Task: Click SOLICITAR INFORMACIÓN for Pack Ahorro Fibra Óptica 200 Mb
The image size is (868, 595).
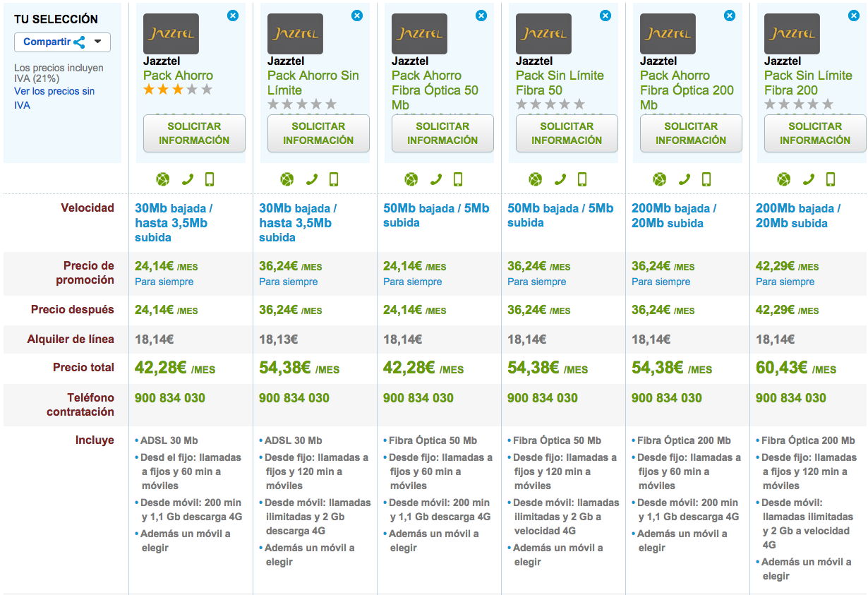Action: tap(691, 133)
